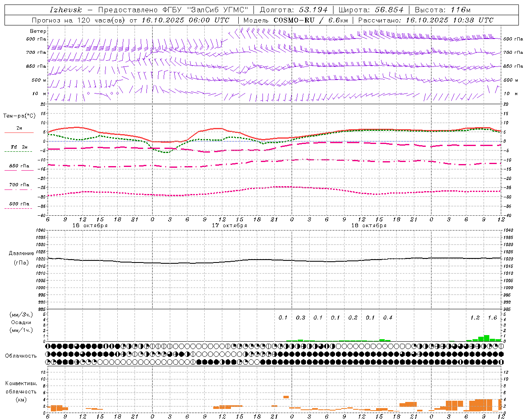The height and width of the screenshot is (420, 525).
Task: Click the 17 октября date label
Action: pos(229,226)
